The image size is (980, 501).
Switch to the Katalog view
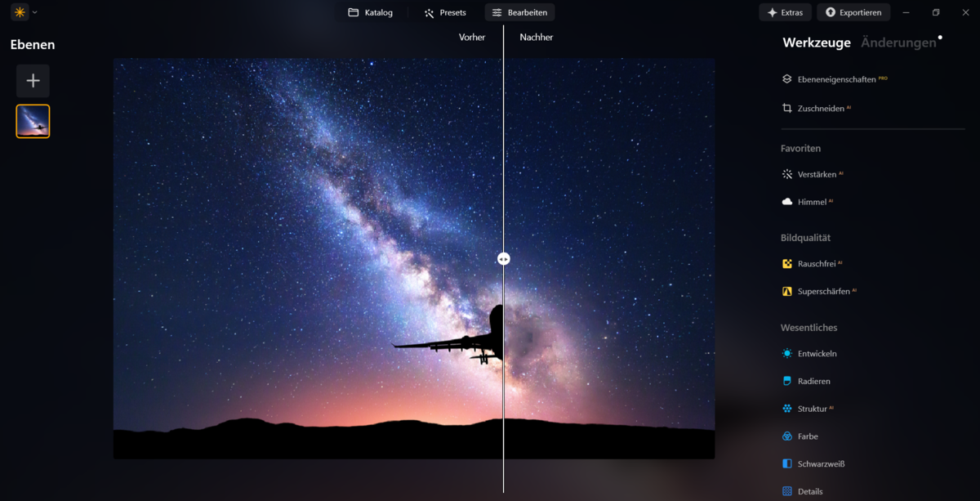370,12
